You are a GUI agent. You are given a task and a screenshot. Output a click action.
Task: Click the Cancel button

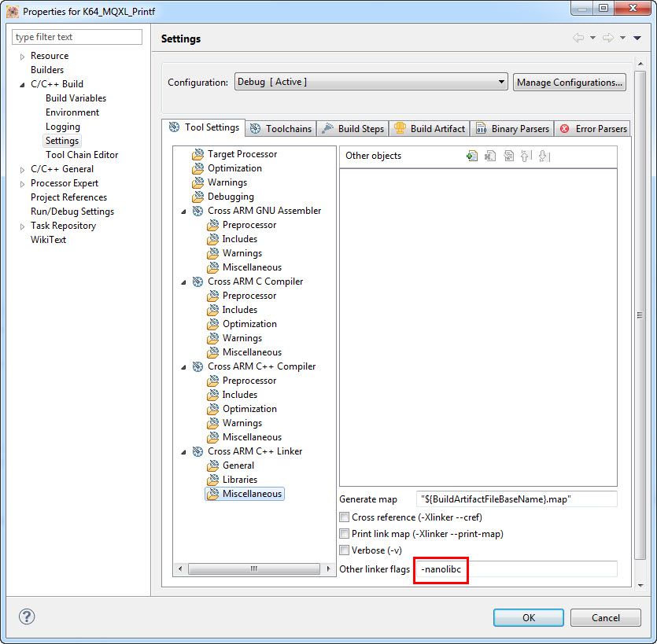605,617
